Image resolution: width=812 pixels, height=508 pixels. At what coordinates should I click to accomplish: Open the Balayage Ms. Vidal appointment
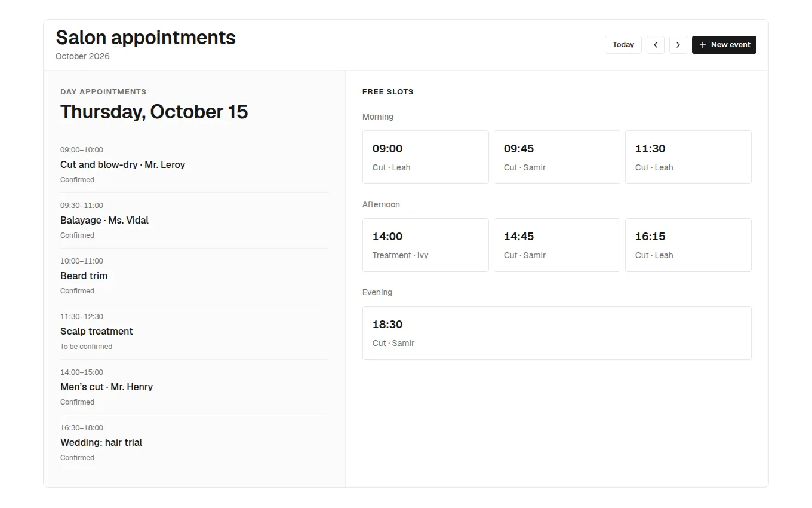(x=194, y=221)
